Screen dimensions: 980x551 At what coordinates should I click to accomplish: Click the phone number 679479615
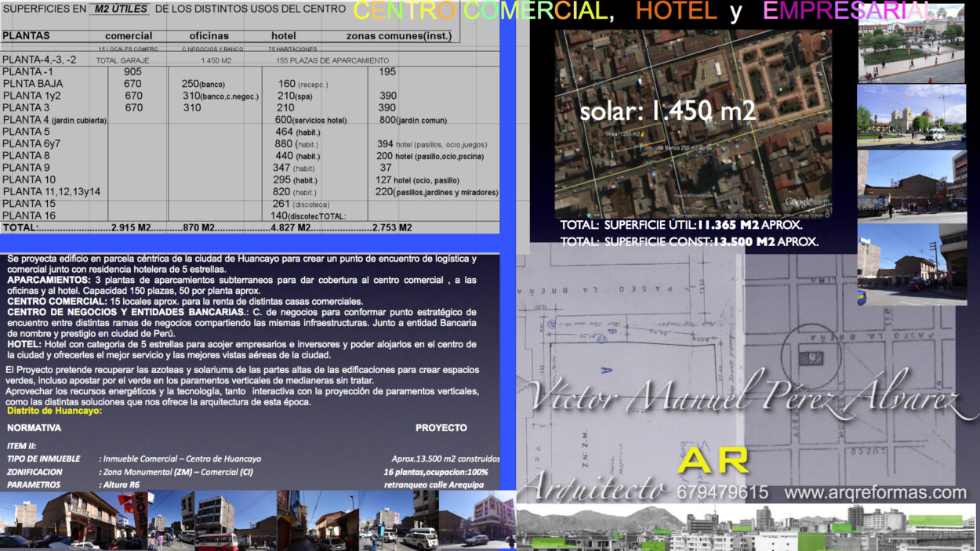[722, 493]
